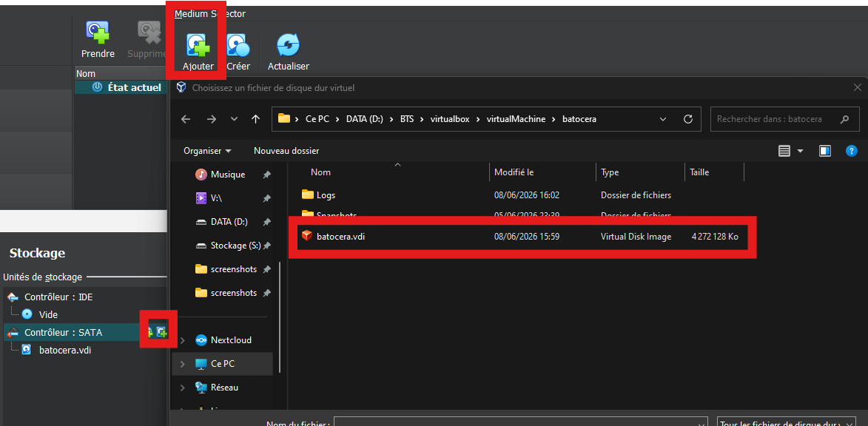
Task: Close the file chooser dialog
Action: click(857, 87)
